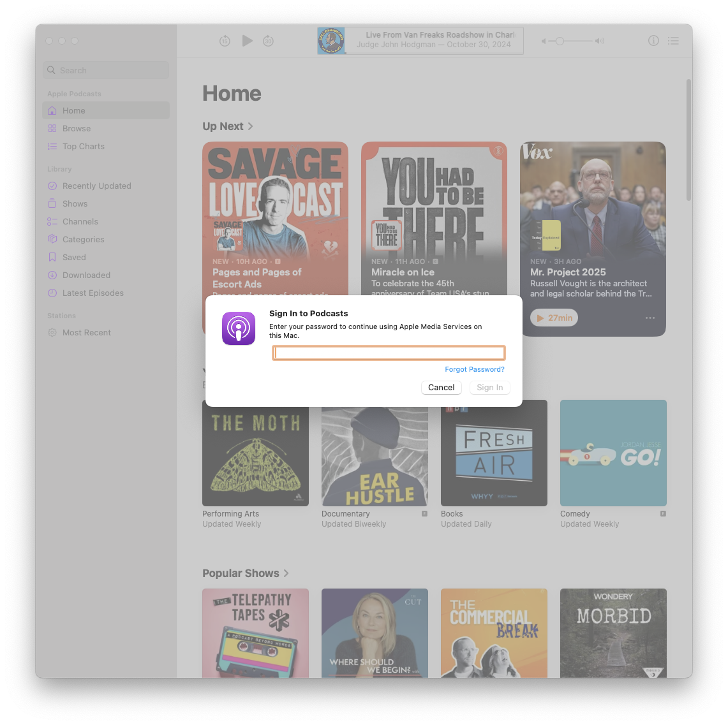Click the skip back 15 seconds icon

coord(225,41)
